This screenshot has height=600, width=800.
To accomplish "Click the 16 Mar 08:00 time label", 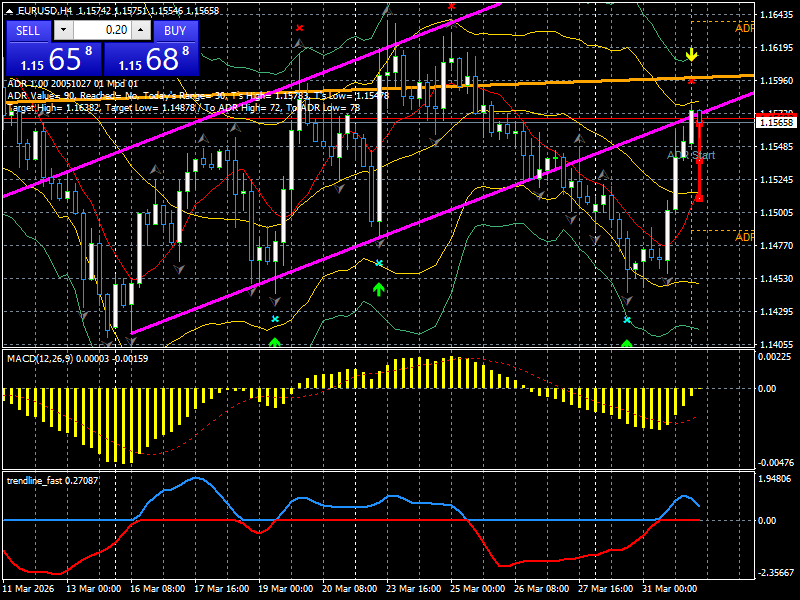I will pyautogui.click(x=158, y=588).
